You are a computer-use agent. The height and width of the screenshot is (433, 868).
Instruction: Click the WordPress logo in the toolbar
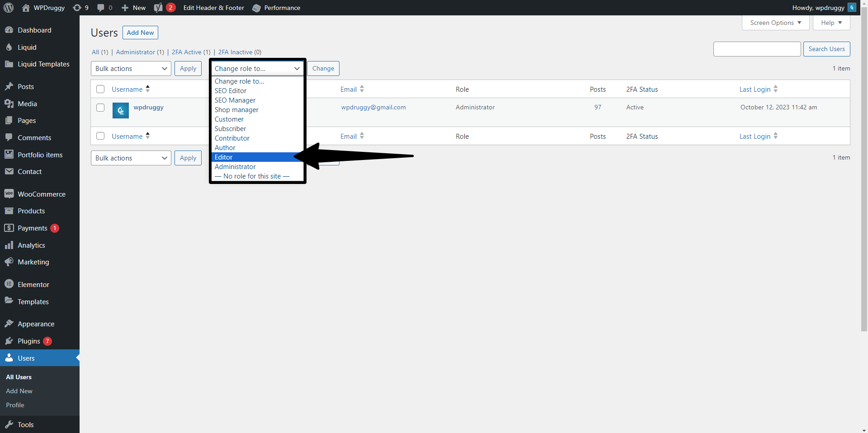point(9,8)
